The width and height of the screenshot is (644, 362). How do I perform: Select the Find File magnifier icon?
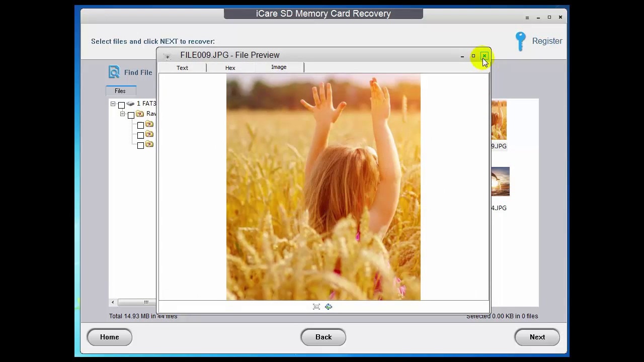click(x=114, y=72)
